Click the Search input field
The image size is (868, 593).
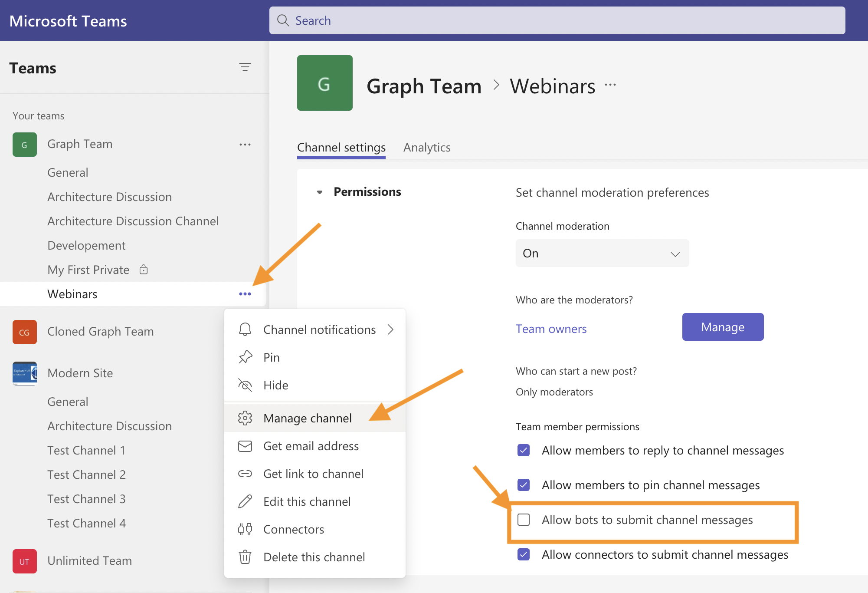(x=557, y=20)
